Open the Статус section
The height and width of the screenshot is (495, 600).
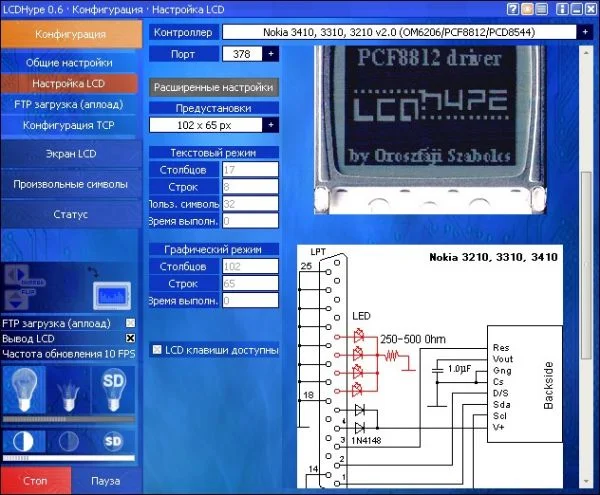pyautogui.click(x=71, y=214)
